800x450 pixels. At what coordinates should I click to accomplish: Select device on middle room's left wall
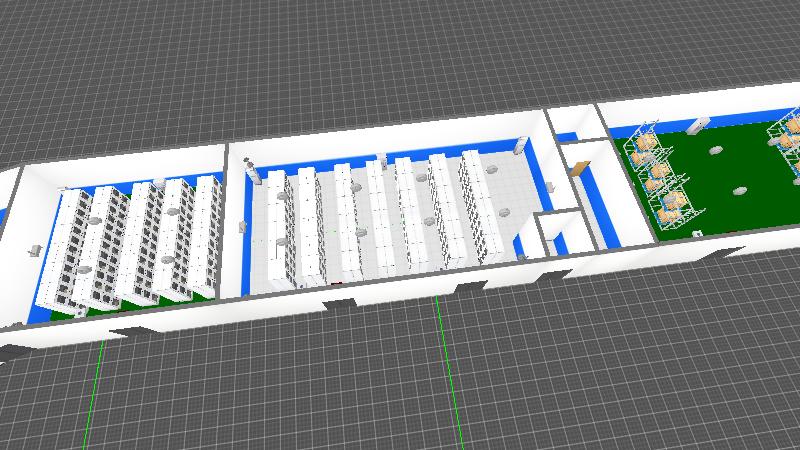[242, 227]
